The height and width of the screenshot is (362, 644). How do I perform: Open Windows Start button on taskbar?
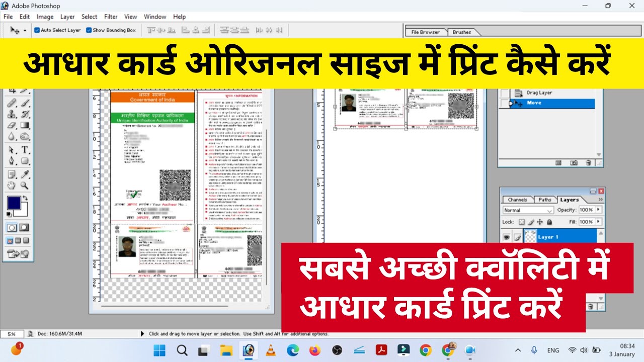pyautogui.click(x=159, y=350)
